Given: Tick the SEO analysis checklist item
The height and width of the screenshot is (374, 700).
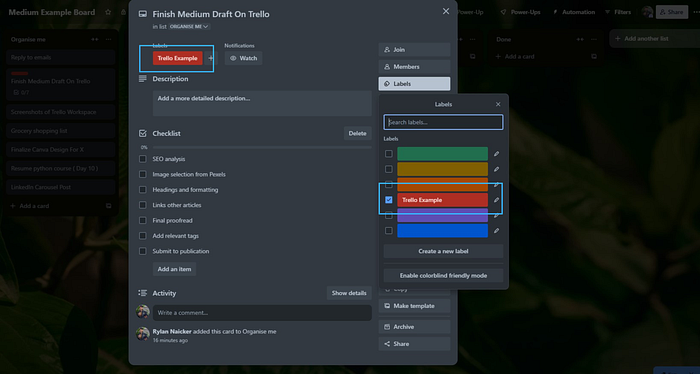Looking at the screenshot, I should click(x=143, y=159).
